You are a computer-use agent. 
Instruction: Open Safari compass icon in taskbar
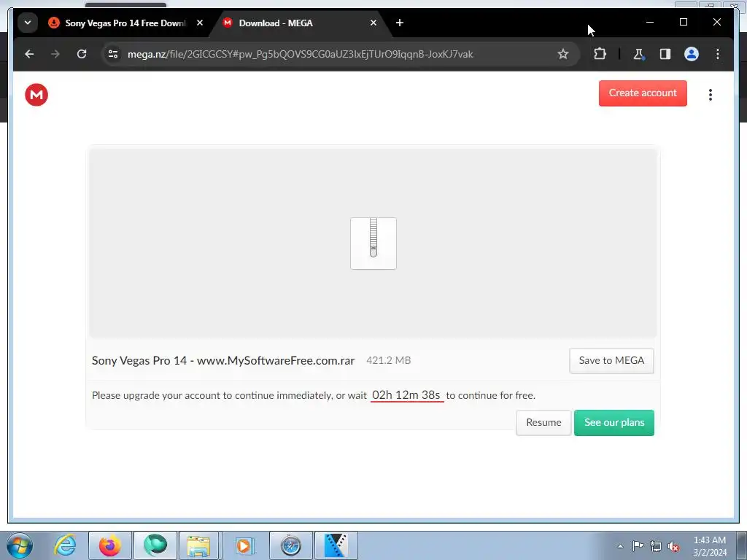(x=290, y=545)
